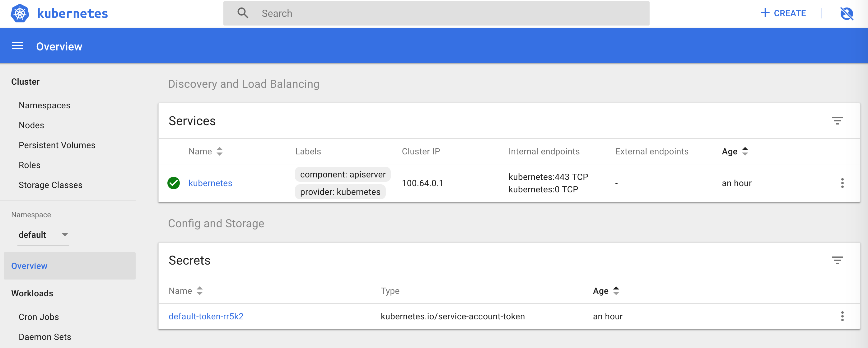Sort Services by Age arrows
This screenshot has height=348, width=868.
coord(745,151)
